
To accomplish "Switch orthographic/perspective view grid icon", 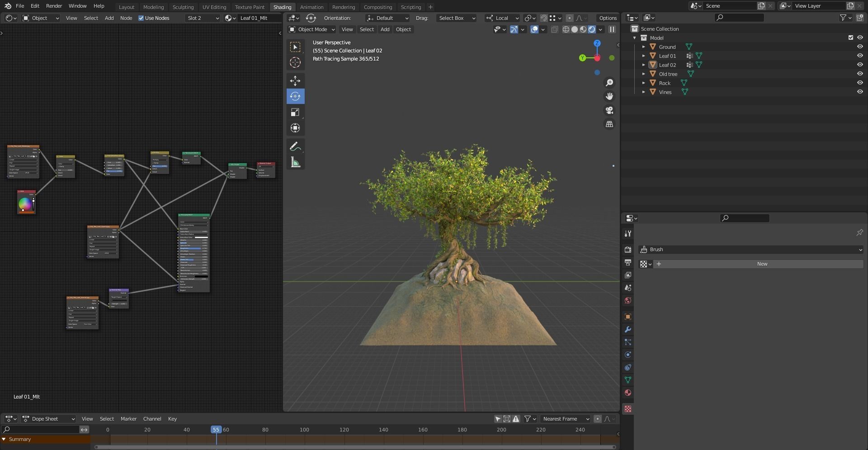I will click(609, 124).
